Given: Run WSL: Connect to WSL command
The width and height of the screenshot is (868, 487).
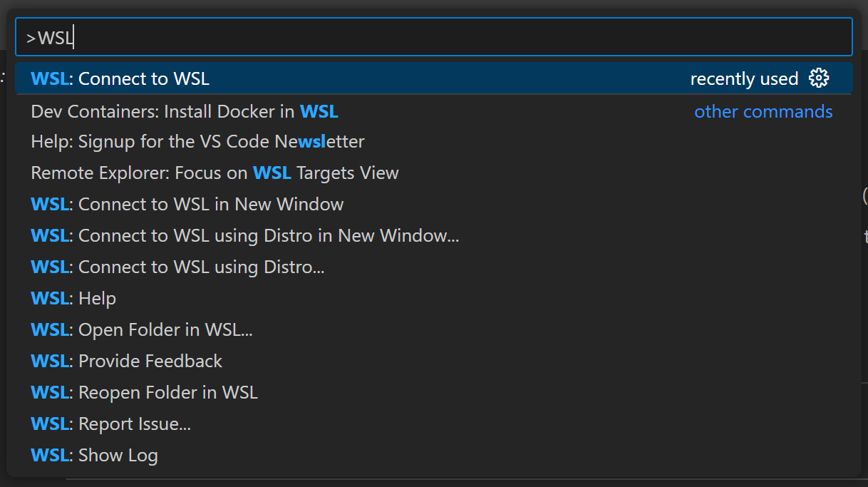Looking at the screenshot, I should point(120,79).
